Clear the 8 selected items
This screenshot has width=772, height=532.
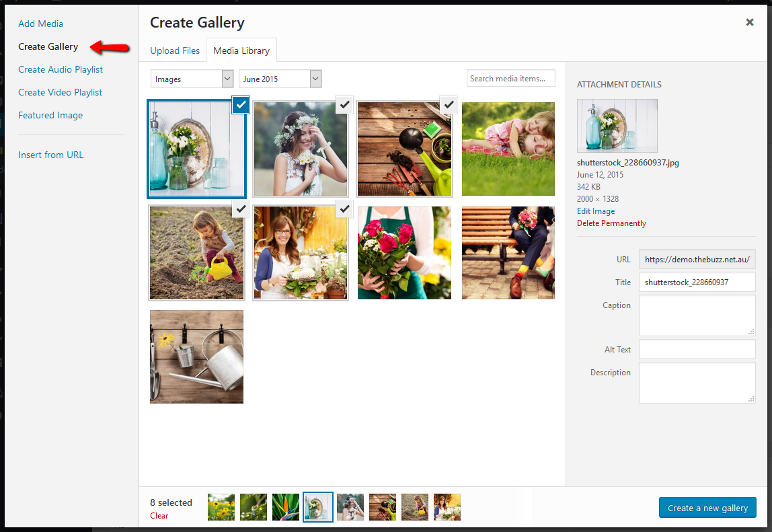[x=159, y=516]
